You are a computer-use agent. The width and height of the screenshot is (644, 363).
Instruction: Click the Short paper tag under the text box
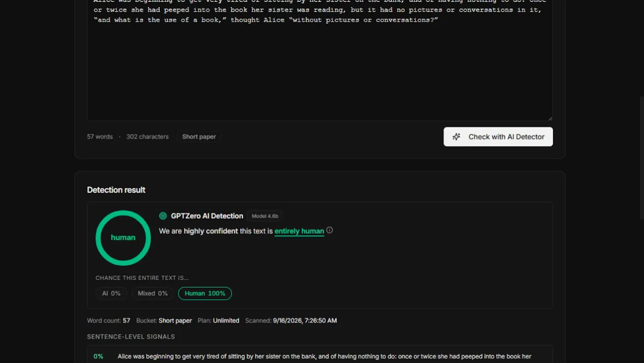tap(199, 137)
